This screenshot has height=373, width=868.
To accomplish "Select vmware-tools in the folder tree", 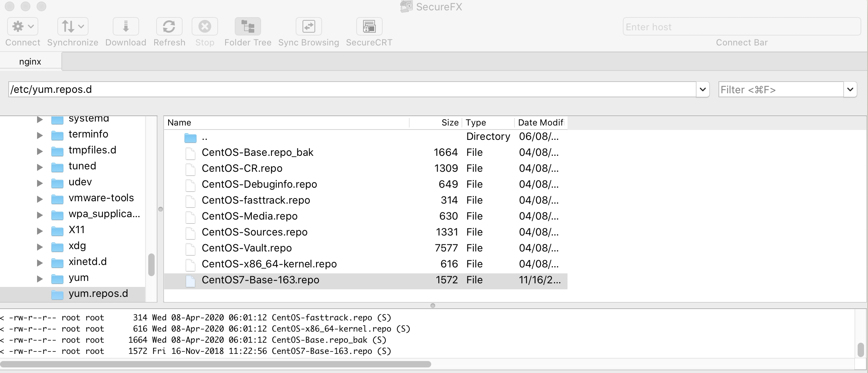I will coord(101,198).
